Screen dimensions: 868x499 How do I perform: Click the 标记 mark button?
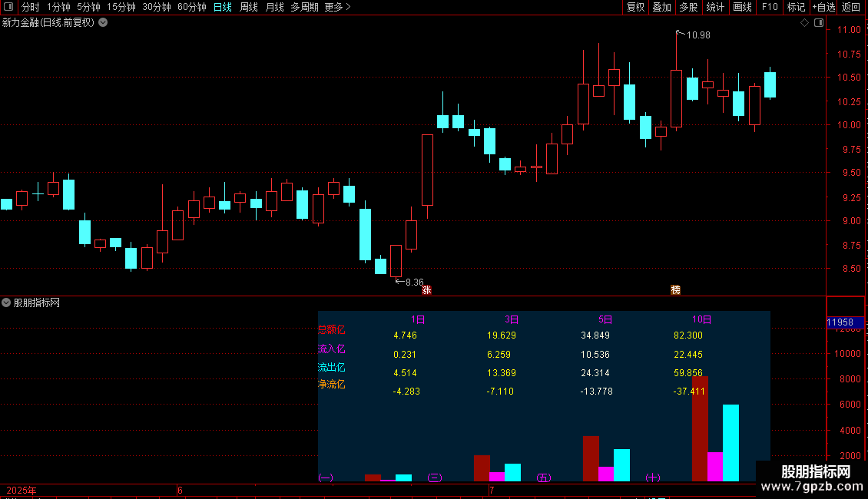(x=796, y=7)
